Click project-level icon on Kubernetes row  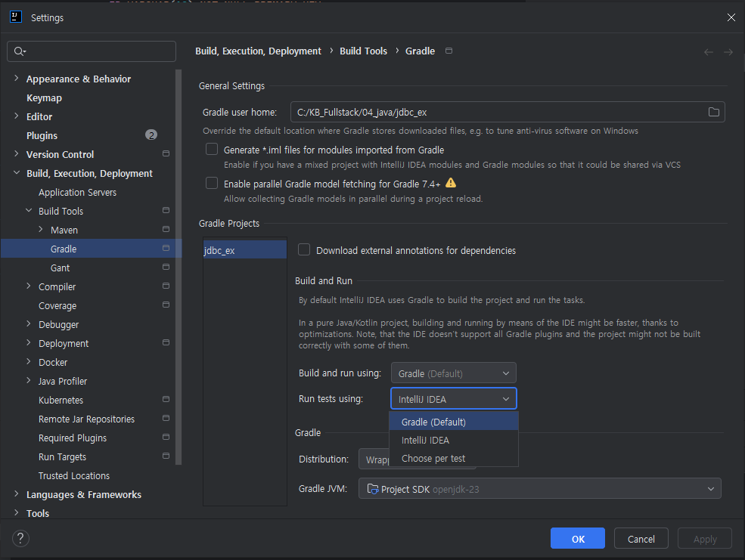[x=166, y=399]
